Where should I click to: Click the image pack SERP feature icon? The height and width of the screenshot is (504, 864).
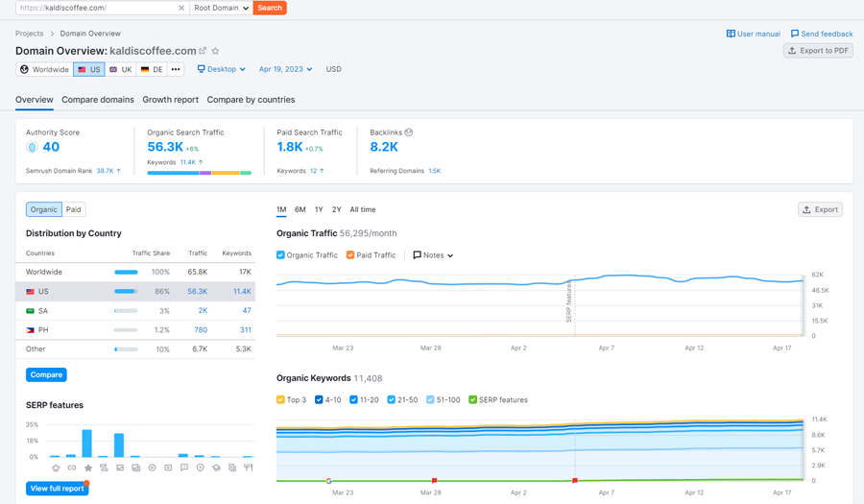coord(136,468)
